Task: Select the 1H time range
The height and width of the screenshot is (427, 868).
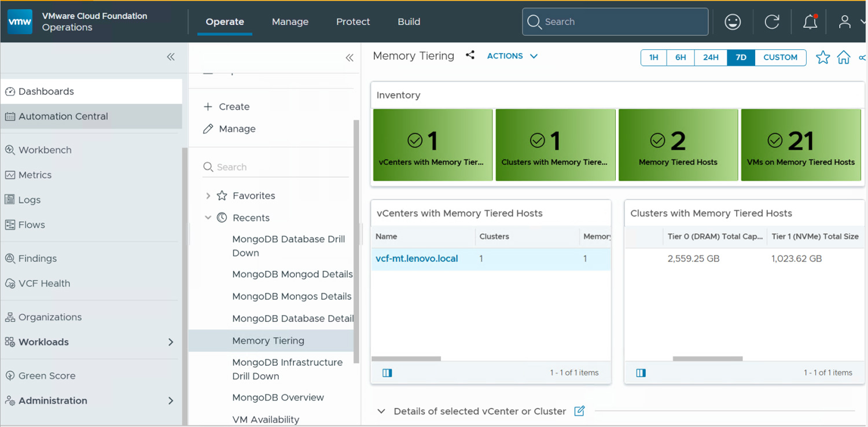Action: pyautogui.click(x=654, y=57)
